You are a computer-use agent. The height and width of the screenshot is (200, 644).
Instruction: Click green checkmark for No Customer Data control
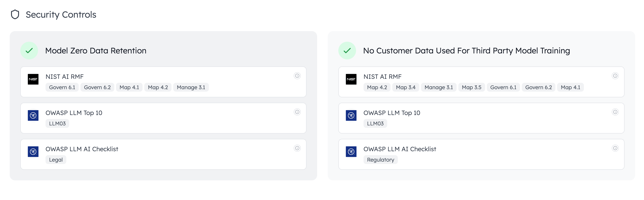point(347,50)
